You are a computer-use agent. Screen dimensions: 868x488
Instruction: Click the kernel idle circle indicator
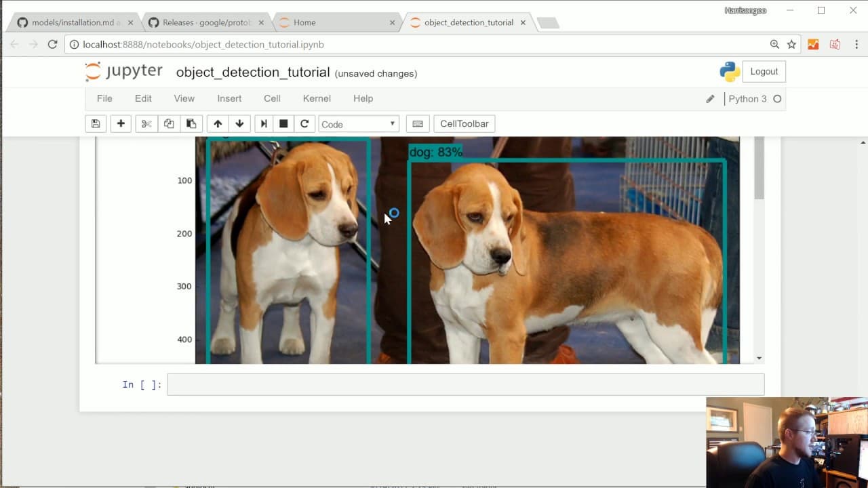(777, 99)
